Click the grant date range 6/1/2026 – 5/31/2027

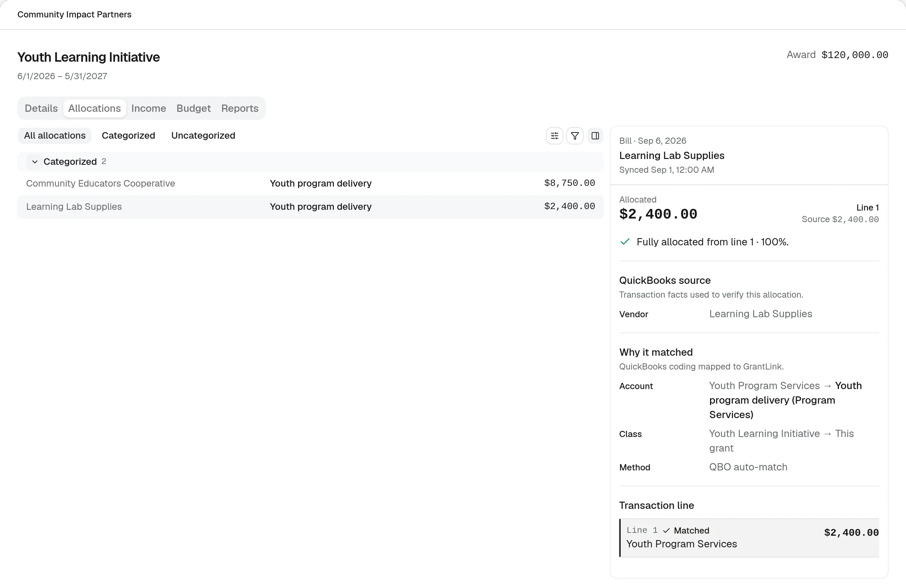coord(62,76)
